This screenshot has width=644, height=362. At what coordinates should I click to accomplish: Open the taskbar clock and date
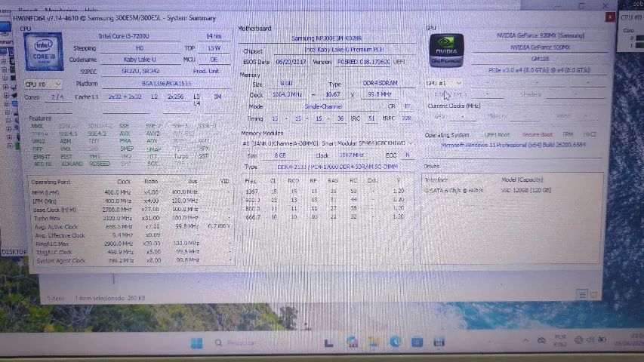click(630, 339)
